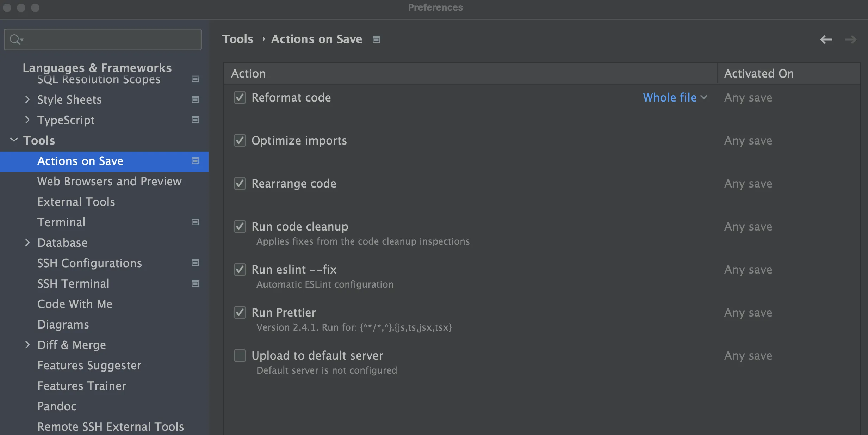Expand the Database tree node
This screenshot has width=868, height=435.
[x=27, y=243]
